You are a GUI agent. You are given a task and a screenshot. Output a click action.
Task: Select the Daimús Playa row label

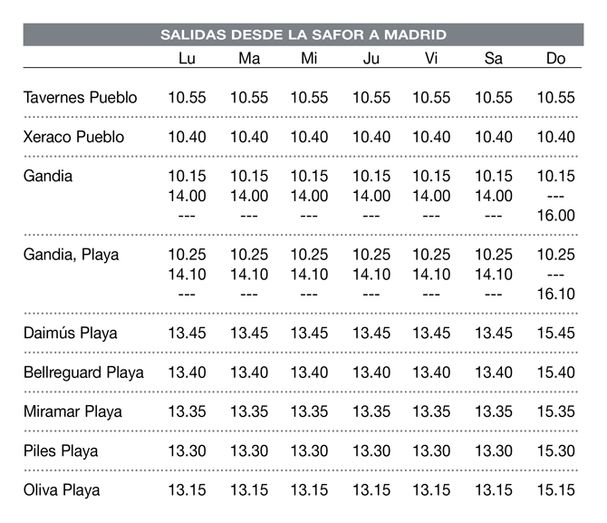pyautogui.click(x=70, y=333)
